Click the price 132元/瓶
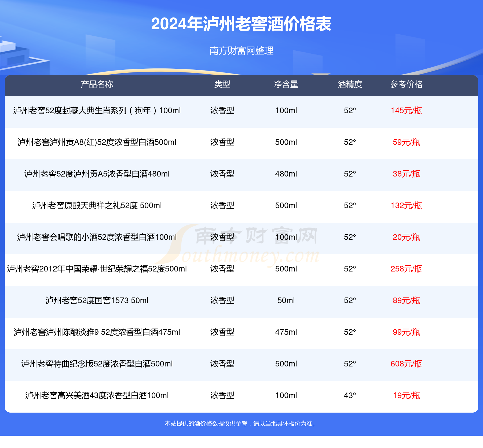This screenshot has height=448, width=483. pos(407,205)
